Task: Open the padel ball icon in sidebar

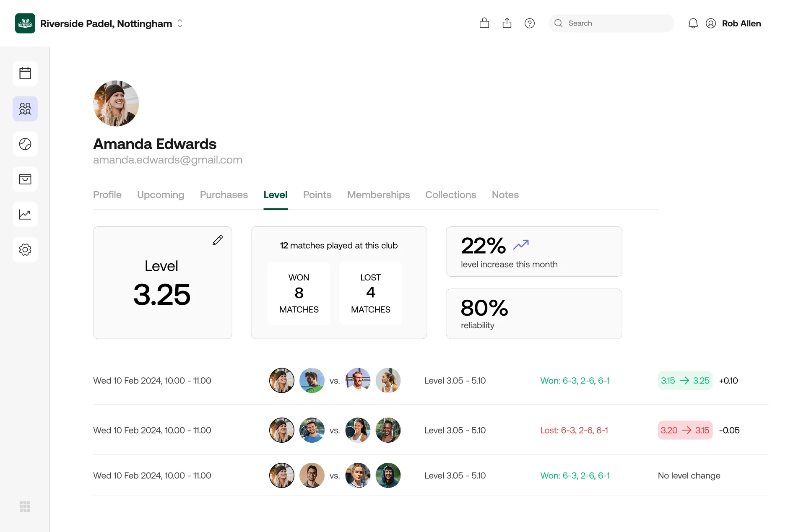Action: pyautogui.click(x=25, y=144)
